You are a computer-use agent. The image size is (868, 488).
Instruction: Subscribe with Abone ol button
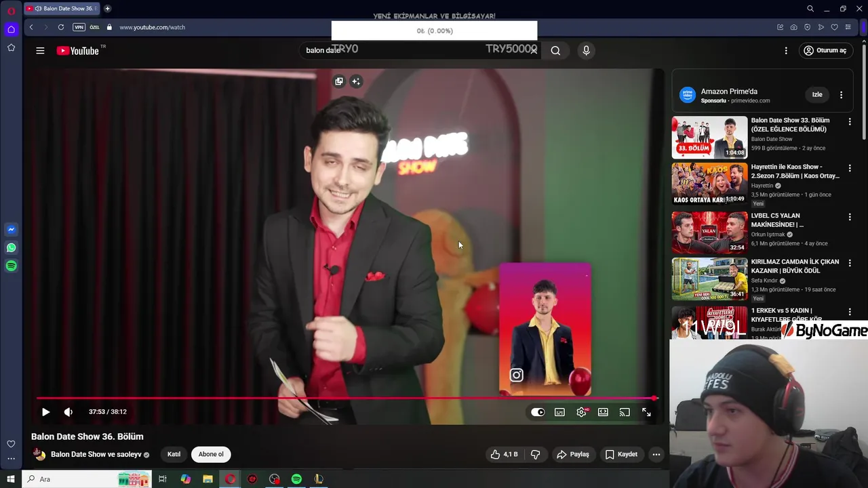[211, 454]
